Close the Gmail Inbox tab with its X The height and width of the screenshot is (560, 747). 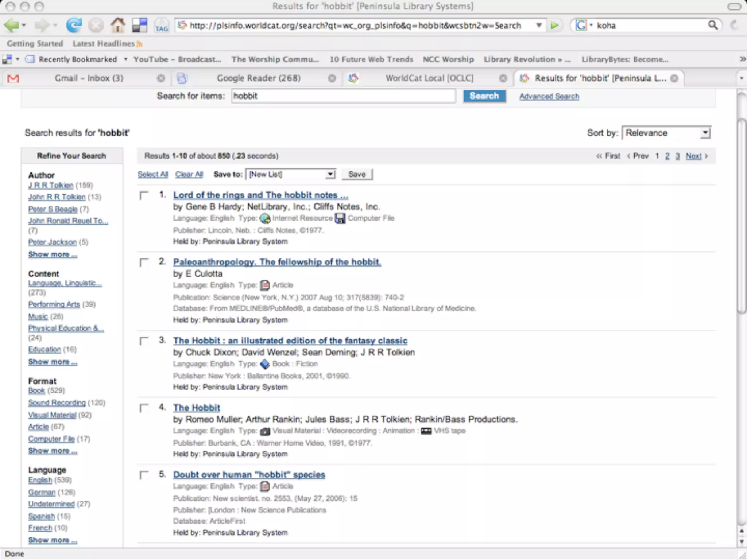[x=161, y=78]
